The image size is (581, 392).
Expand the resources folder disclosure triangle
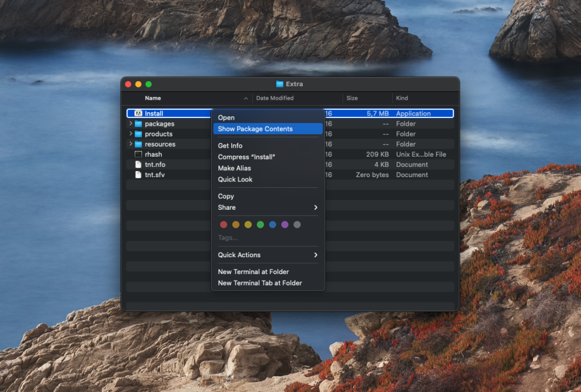131,144
